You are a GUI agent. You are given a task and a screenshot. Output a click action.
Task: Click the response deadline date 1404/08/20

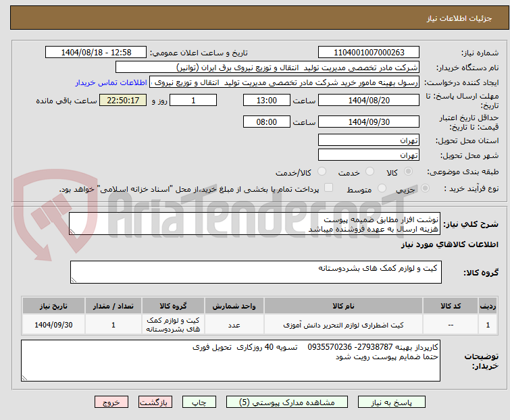click(369, 100)
